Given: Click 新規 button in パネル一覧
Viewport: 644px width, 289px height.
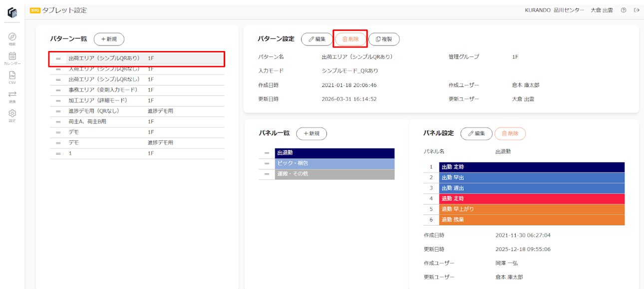Looking at the screenshot, I should tap(312, 133).
